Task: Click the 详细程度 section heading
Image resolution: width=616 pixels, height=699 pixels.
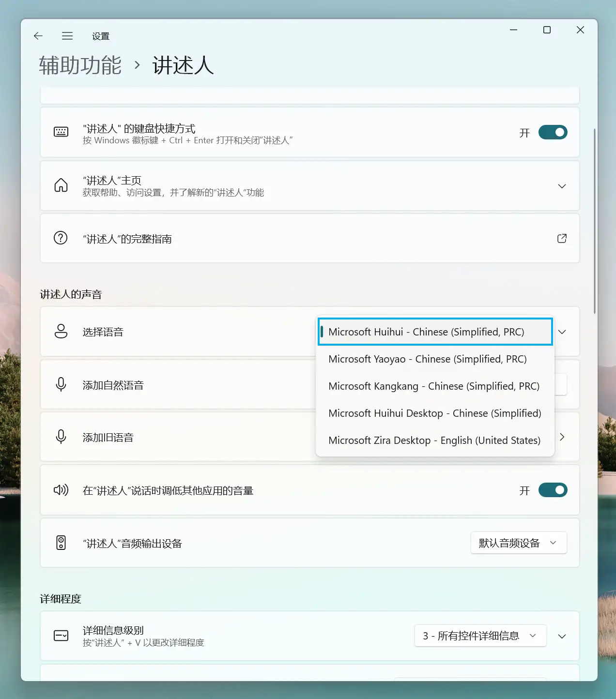Action: pyautogui.click(x=61, y=599)
